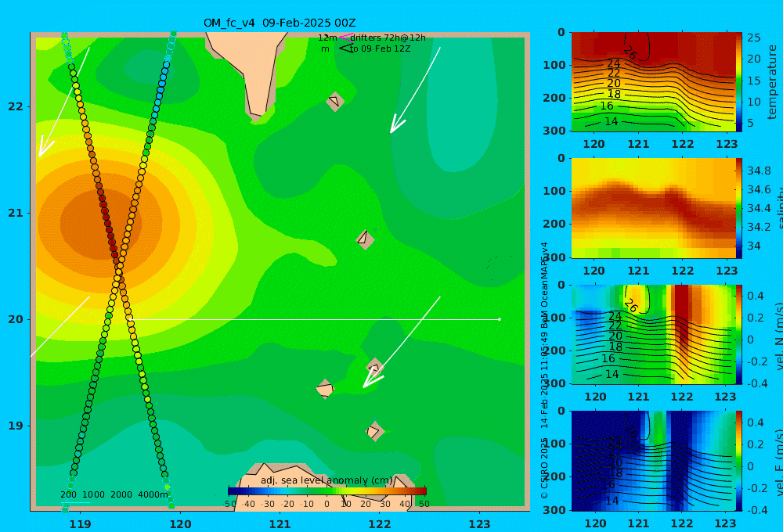This screenshot has height=532, width=783.
Task: Click the vertical CSIRO copyright text
Action: [x=544, y=370]
